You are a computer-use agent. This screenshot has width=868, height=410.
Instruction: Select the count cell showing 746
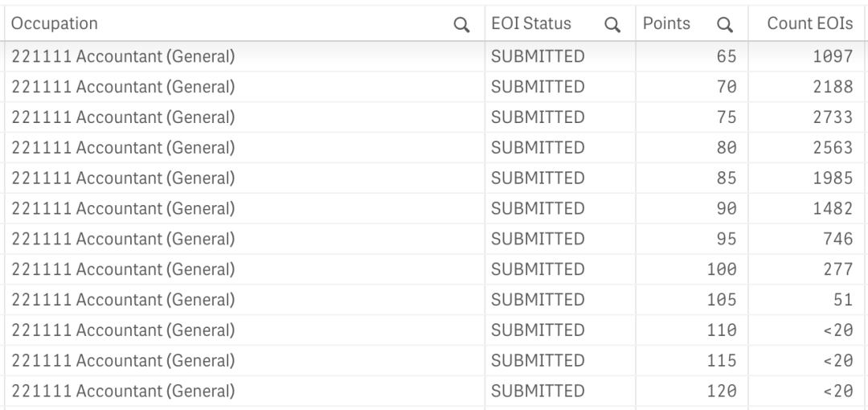pos(808,239)
